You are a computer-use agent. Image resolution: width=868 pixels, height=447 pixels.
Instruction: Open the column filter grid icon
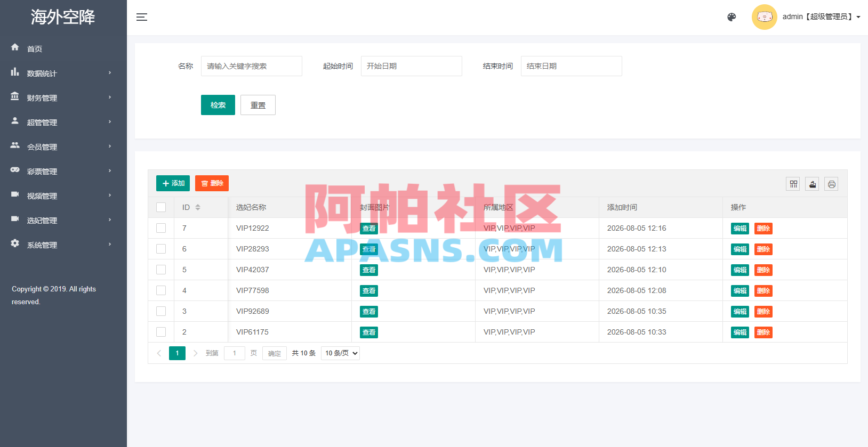pos(793,184)
